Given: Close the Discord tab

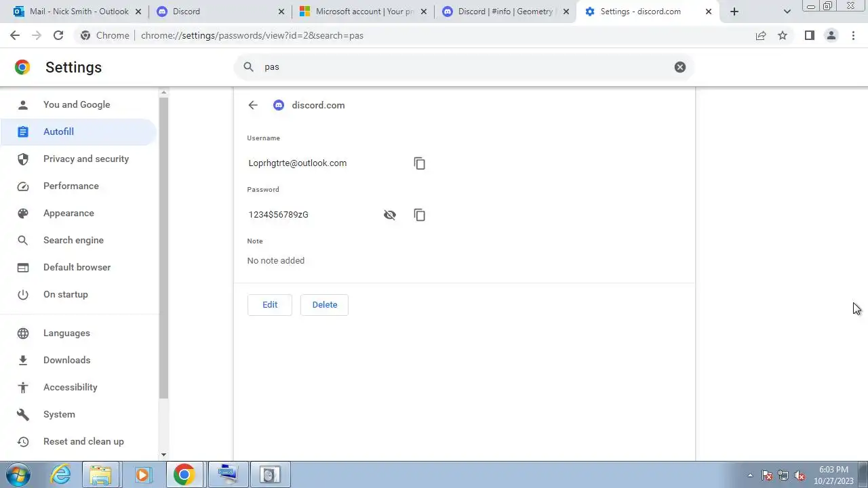Looking at the screenshot, I should 281,12.
